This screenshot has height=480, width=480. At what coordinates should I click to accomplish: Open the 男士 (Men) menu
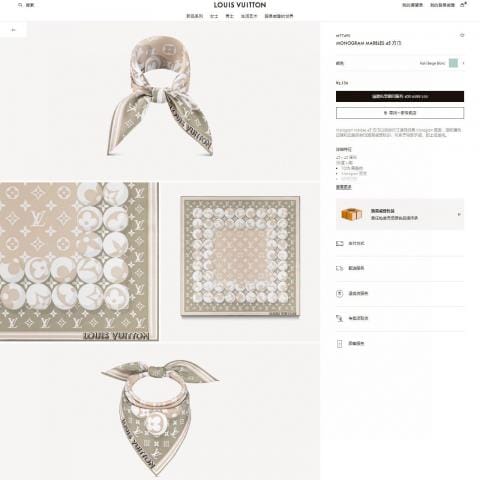[230, 16]
